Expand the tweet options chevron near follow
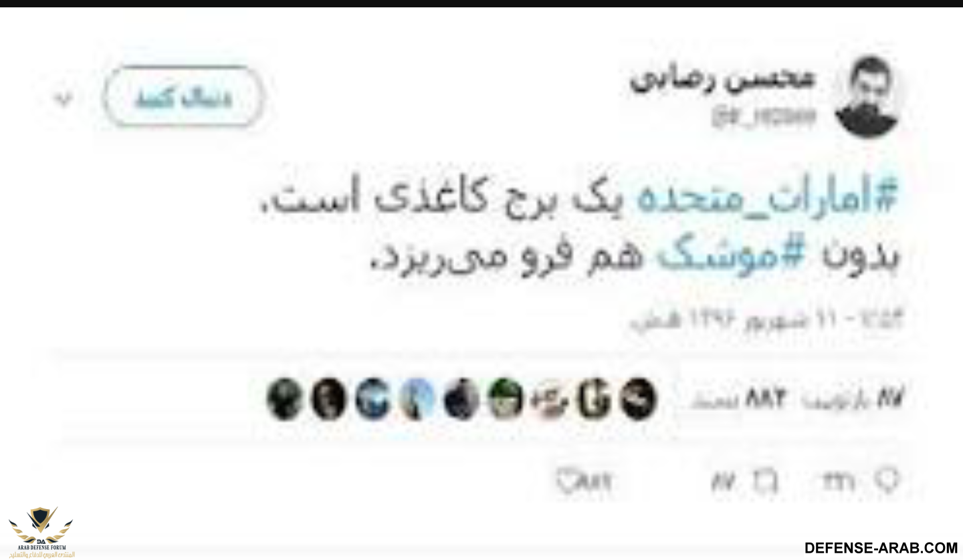 tap(64, 100)
